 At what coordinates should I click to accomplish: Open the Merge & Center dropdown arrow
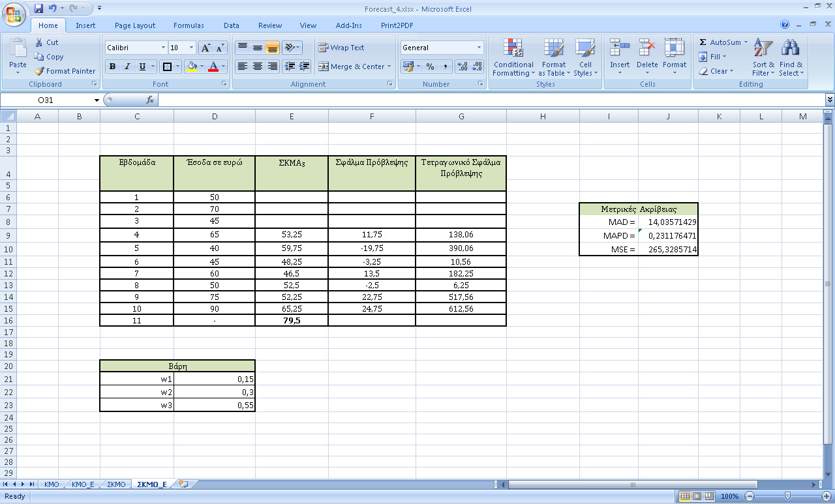click(x=389, y=67)
